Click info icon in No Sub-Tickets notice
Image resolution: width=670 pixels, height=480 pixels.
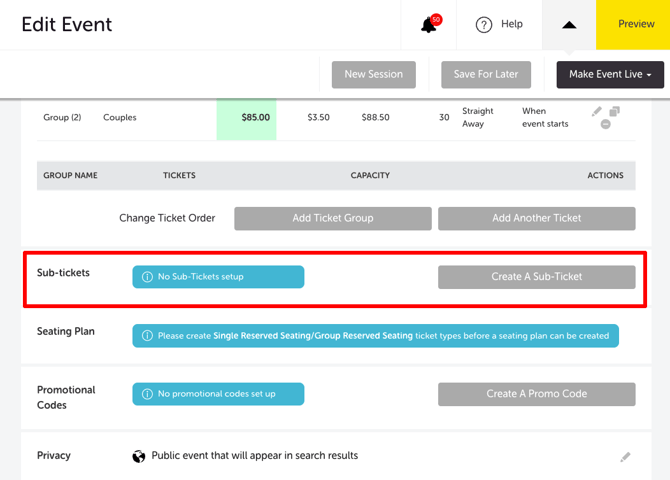pyautogui.click(x=147, y=277)
